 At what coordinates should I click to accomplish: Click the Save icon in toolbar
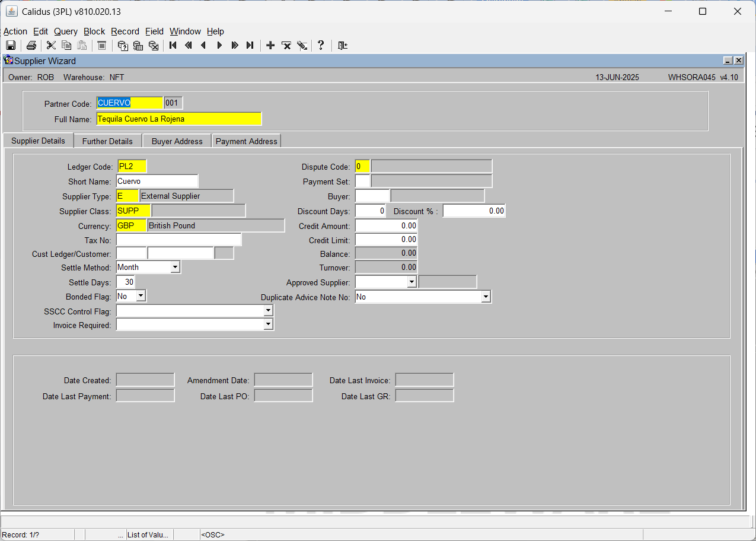coord(11,46)
